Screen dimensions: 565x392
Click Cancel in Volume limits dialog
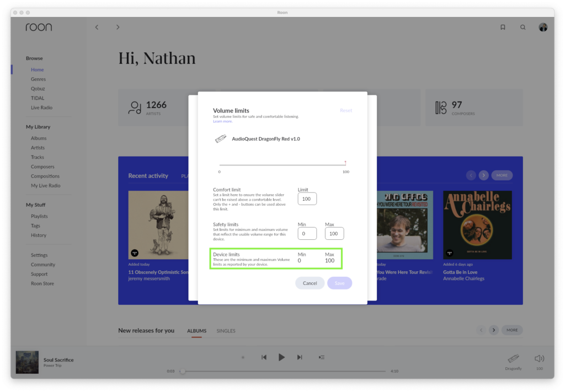pos(310,283)
